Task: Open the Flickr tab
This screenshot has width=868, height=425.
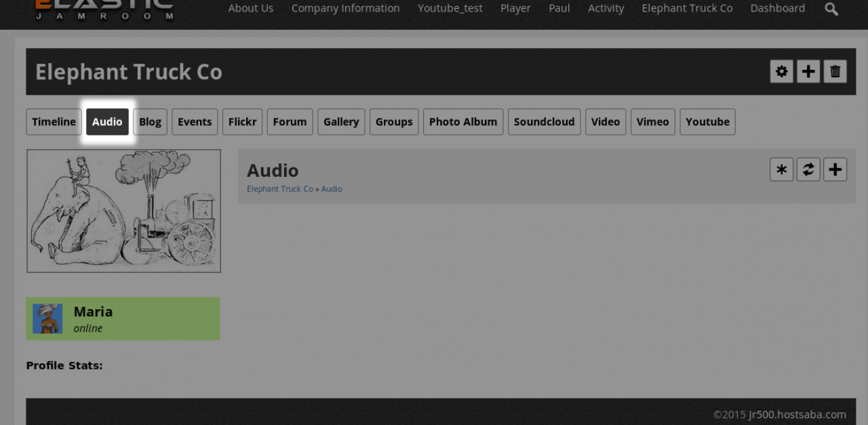Action: click(242, 122)
